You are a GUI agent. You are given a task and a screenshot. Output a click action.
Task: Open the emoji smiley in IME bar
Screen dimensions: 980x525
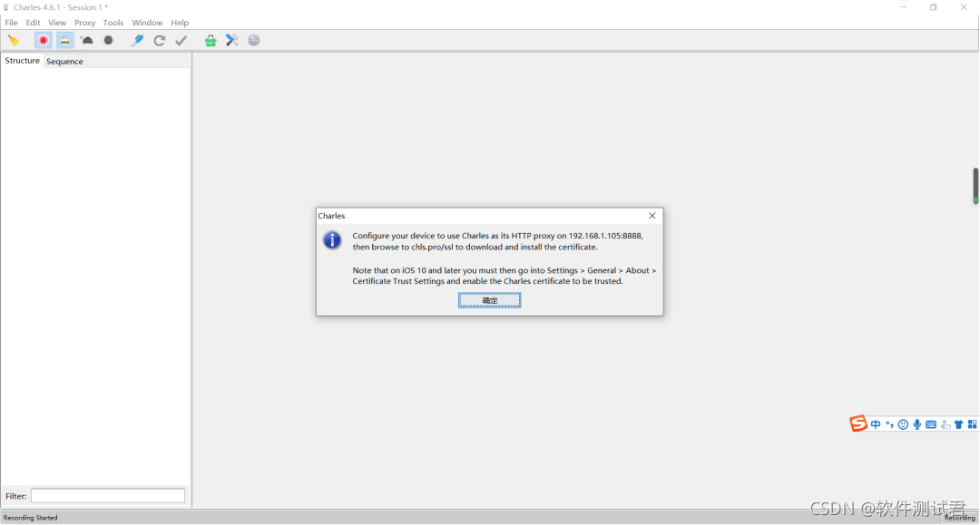[x=903, y=424]
